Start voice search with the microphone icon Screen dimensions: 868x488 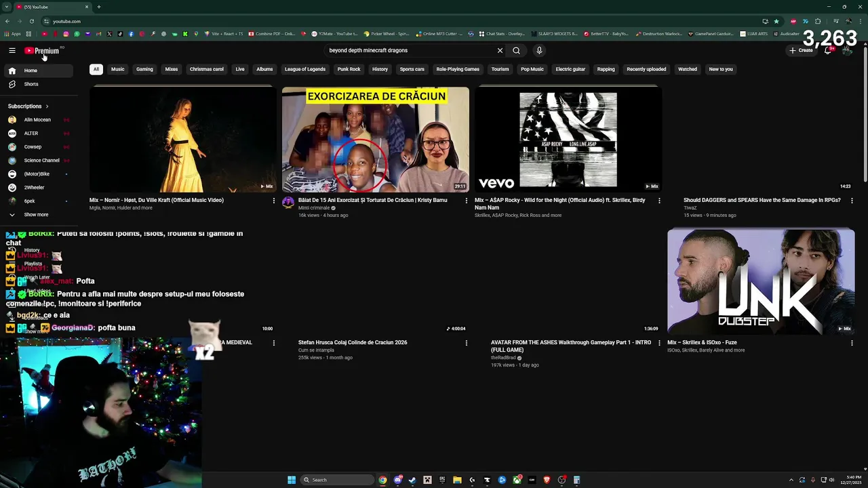(x=539, y=50)
